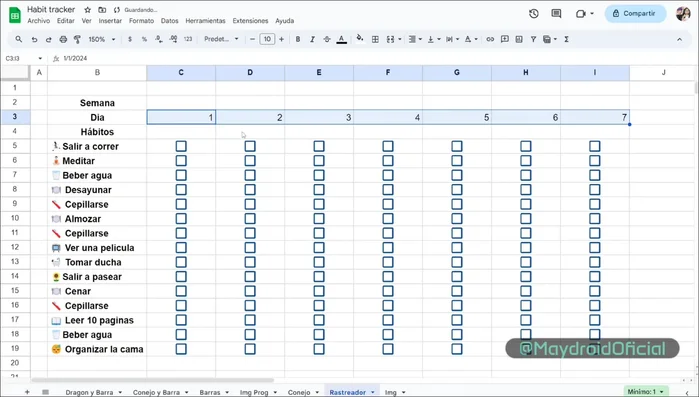Open the Archivo menu

click(x=38, y=20)
